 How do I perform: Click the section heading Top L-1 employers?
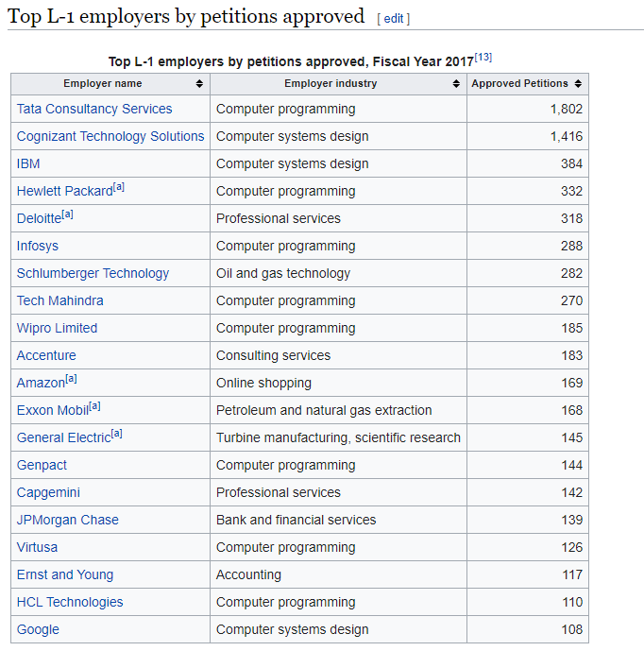(x=186, y=17)
